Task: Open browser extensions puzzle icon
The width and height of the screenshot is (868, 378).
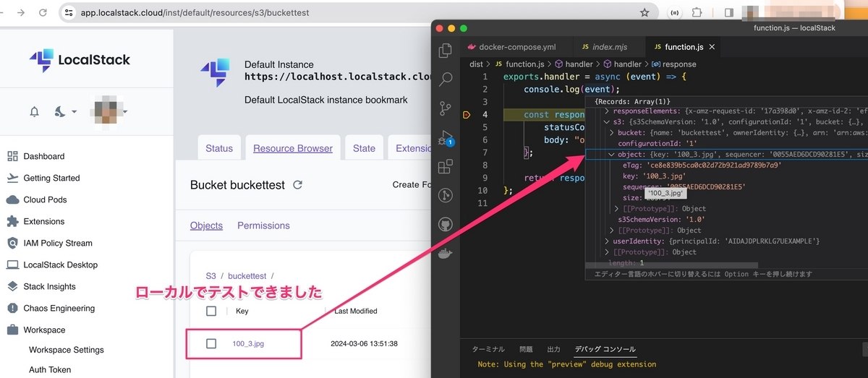Action: 697,12
